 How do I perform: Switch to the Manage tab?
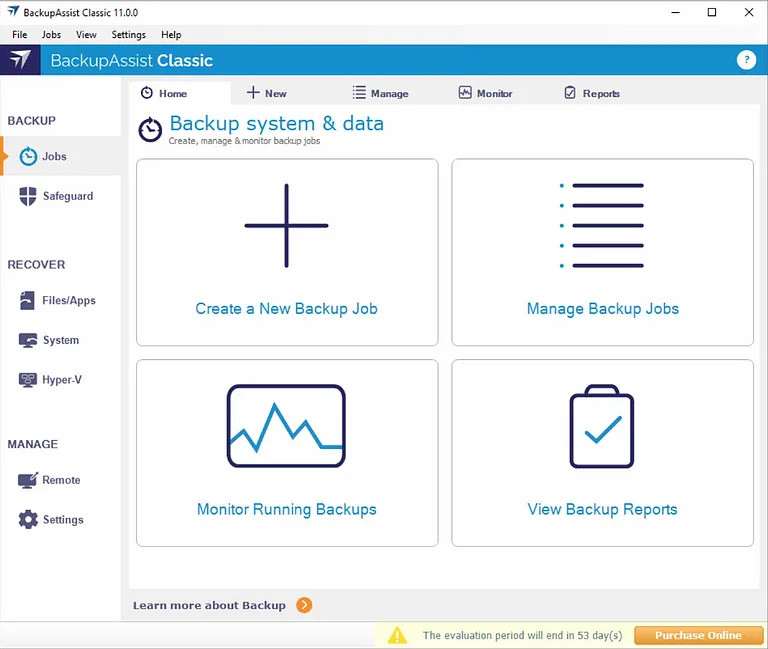(381, 93)
